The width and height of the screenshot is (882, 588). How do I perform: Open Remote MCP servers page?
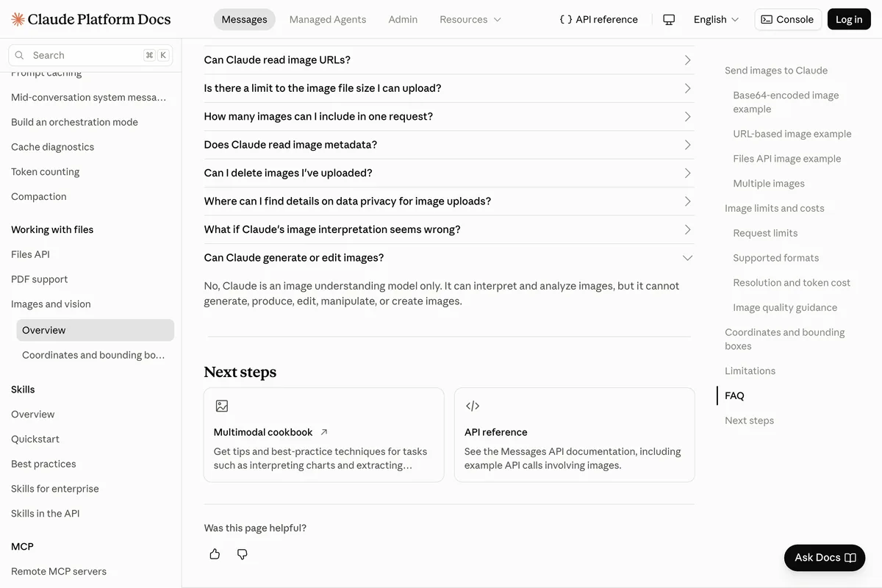coord(59,572)
